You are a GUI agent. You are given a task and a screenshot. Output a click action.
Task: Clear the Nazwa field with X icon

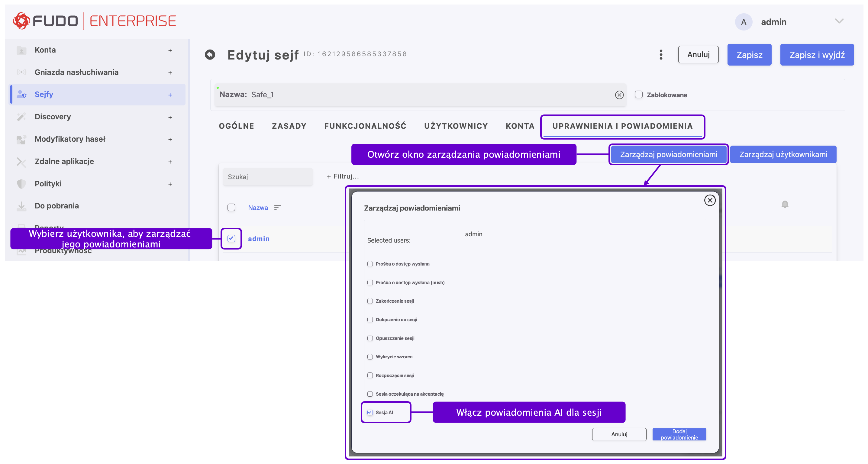coord(619,95)
